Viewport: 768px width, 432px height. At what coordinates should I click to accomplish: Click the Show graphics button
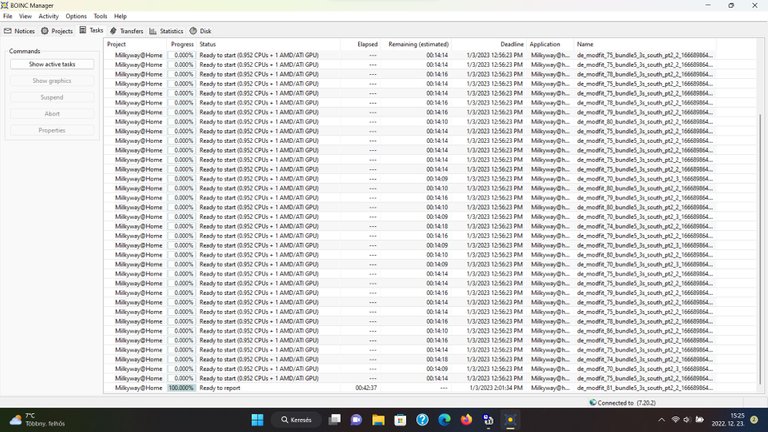pyautogui.click(x=52, y=81)
